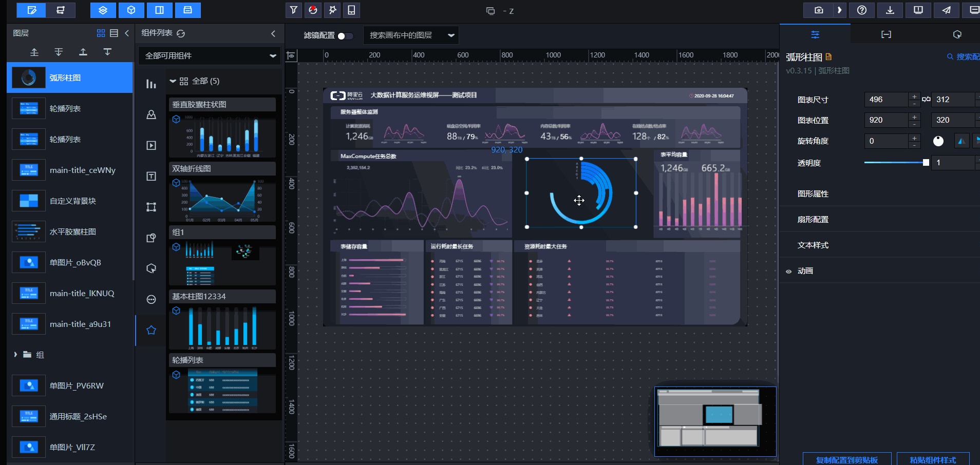Increase chart width with plus stepper

click(x=914, y=96)
